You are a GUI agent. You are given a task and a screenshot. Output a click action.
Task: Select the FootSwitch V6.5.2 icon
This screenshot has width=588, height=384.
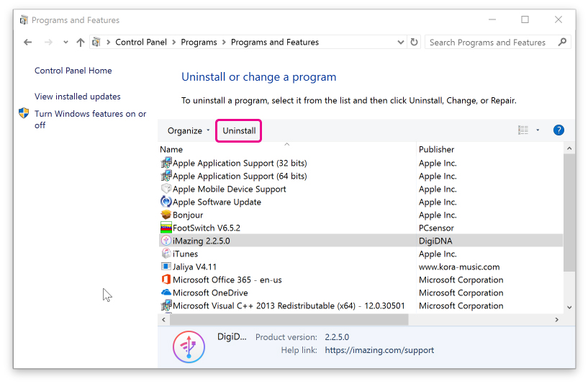166,228
